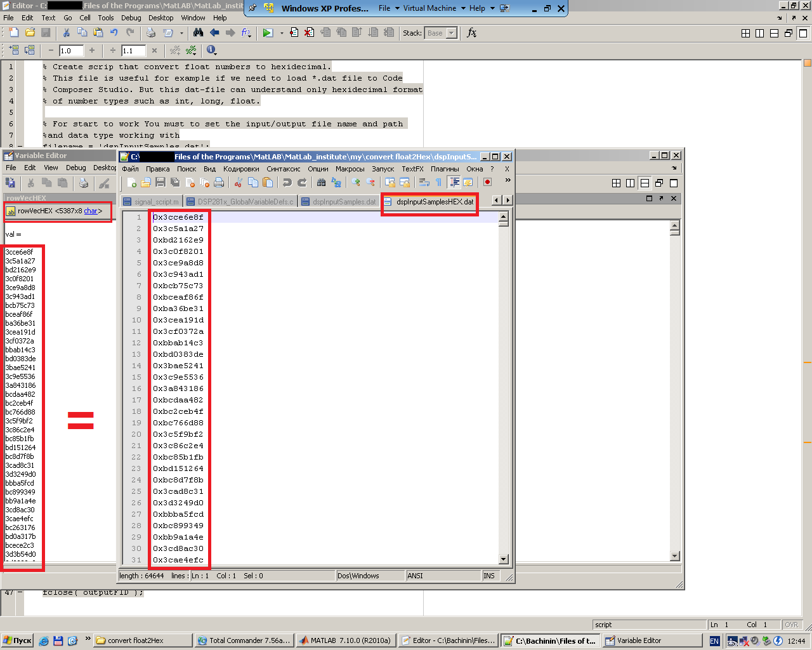Click Open file icon in MATLAB Editor toolbar
This screenshot has height=650, width=812.
[x=30, y=32]
